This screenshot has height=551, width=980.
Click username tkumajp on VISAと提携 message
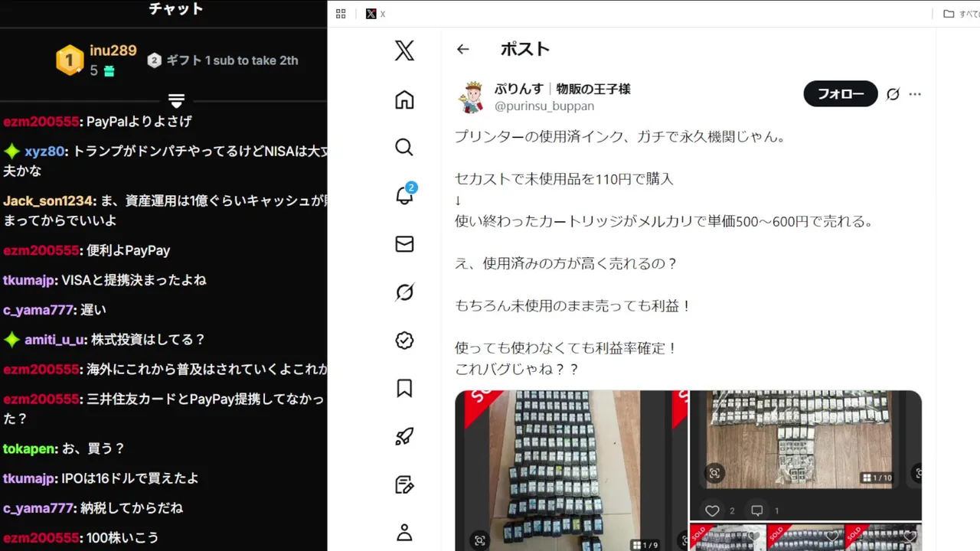(29, 280)
